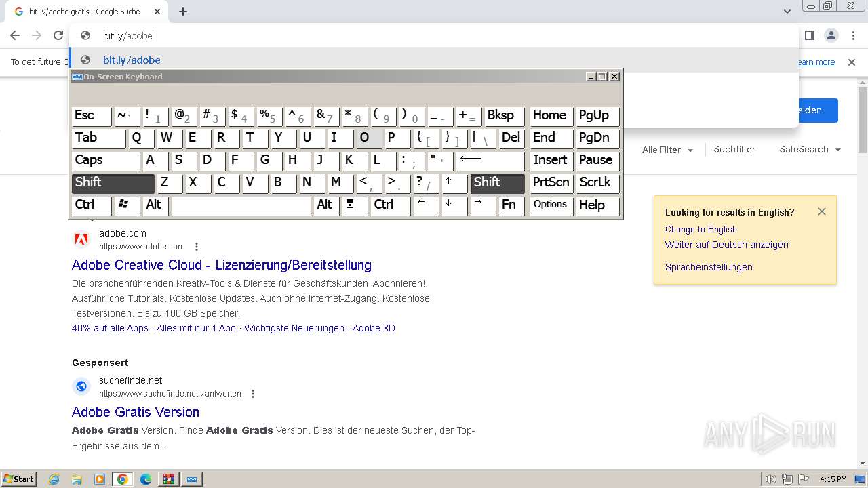Click the PrtScn key on On-Screen Keyboard

pos(551,183)
